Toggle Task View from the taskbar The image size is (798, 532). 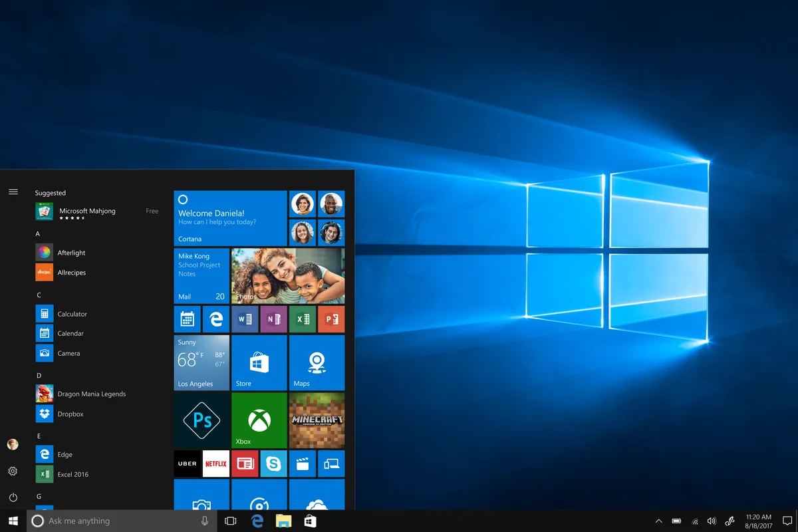pos(231,521)
